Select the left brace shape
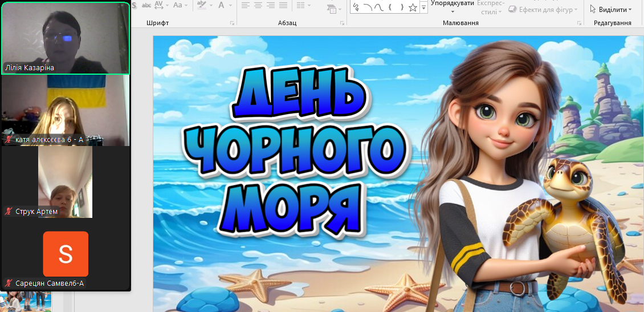The height and width of the screenshot is (312, 644). tap(390, 7)
